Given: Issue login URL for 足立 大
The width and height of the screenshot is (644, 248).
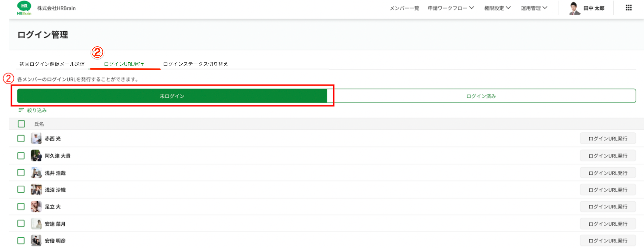Looking at the screenshot, I should tap(608, 207).
